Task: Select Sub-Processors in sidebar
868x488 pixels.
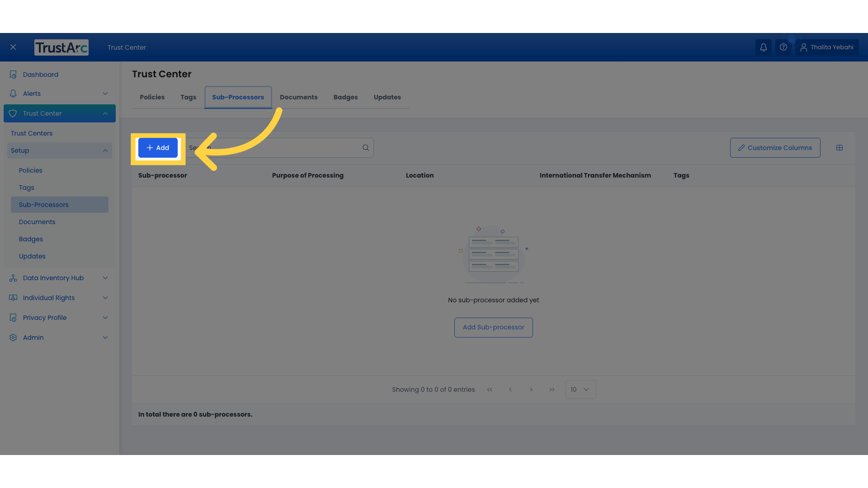Action: coord(59,205)
